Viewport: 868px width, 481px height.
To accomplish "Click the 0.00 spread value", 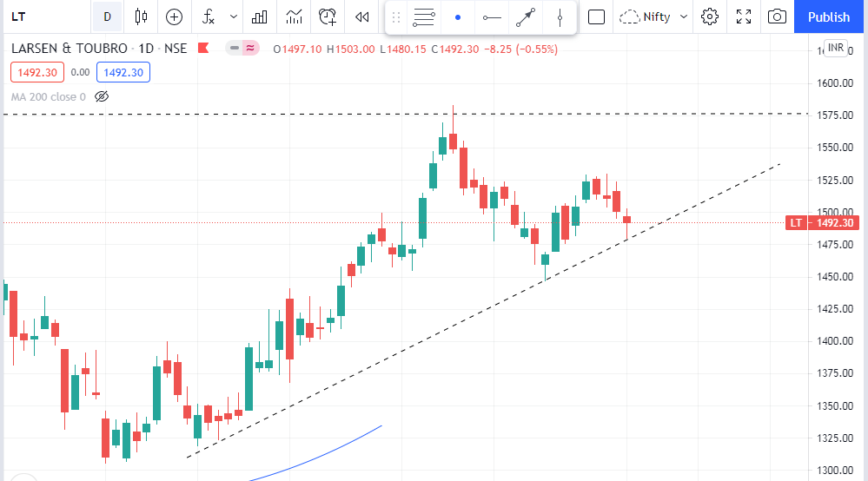I will pos(80,72).
